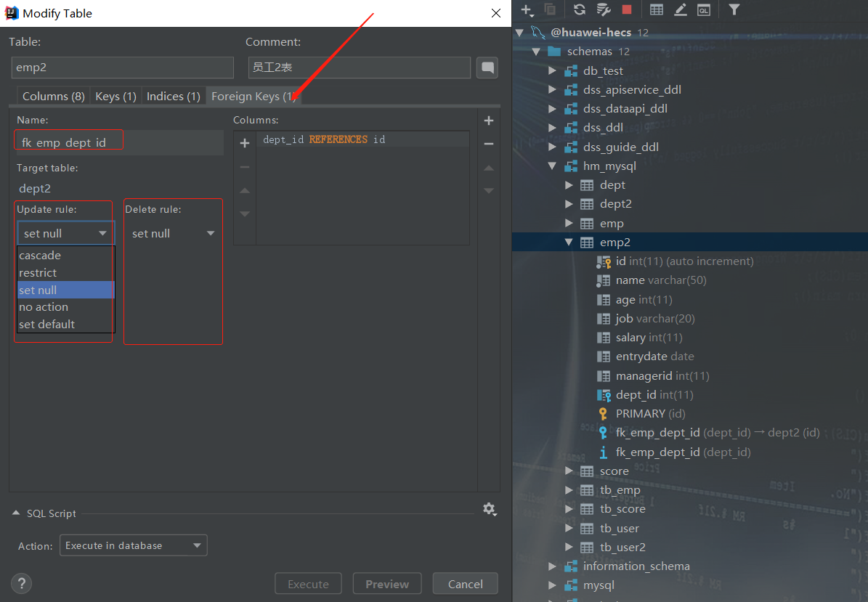Open SQL Script settings gear
Screen dimensions: 868x602
pos(490,509)
